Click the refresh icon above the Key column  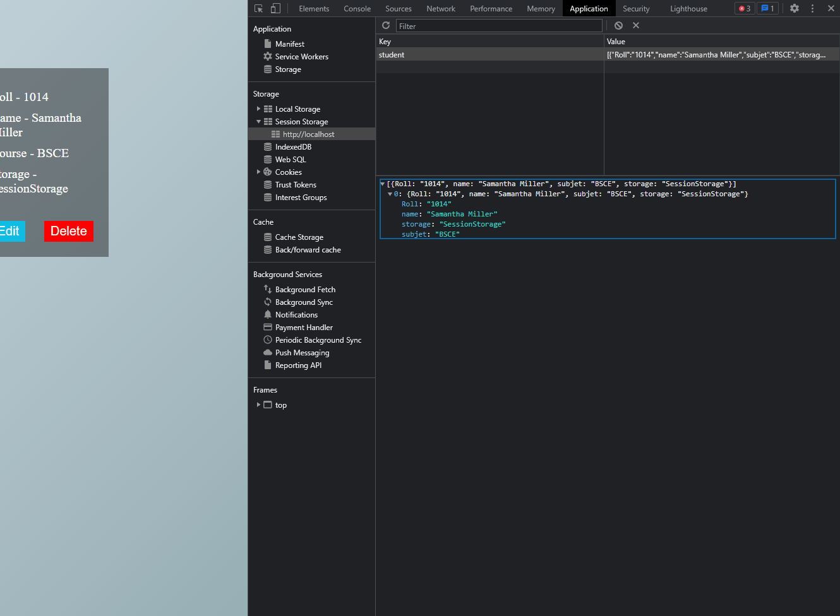pos(385,25)
